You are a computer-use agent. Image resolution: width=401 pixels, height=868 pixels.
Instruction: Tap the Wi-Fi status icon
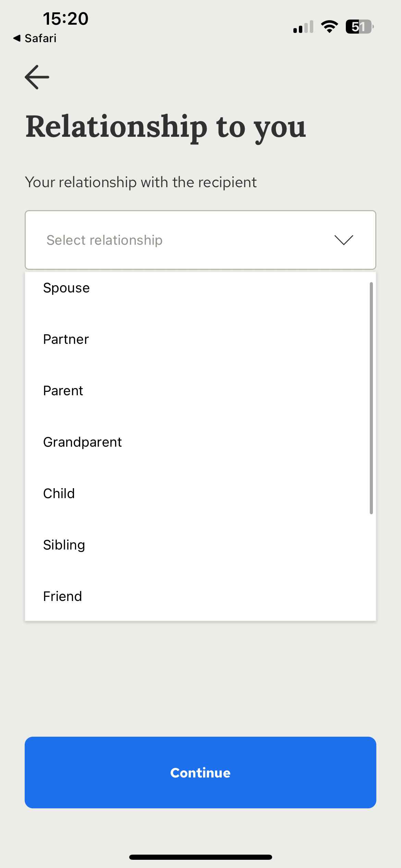click(329, 26)
